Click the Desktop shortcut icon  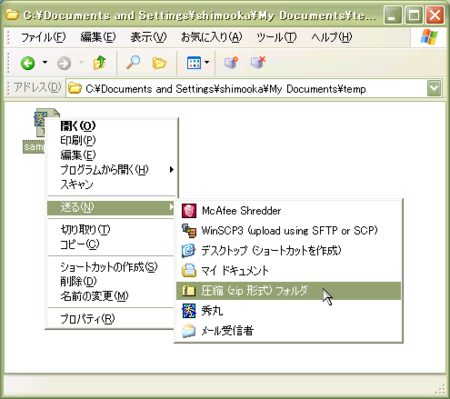[189, 251]
